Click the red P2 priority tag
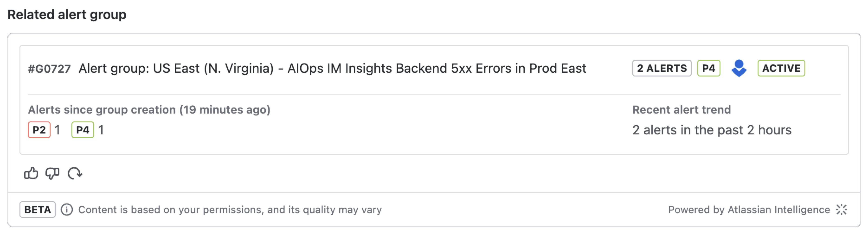 point(39,130)
